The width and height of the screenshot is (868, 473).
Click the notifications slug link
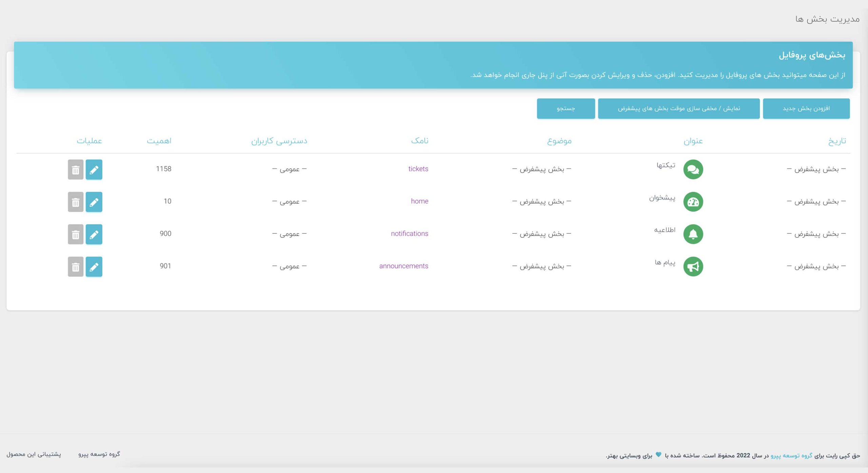point(410,233)
